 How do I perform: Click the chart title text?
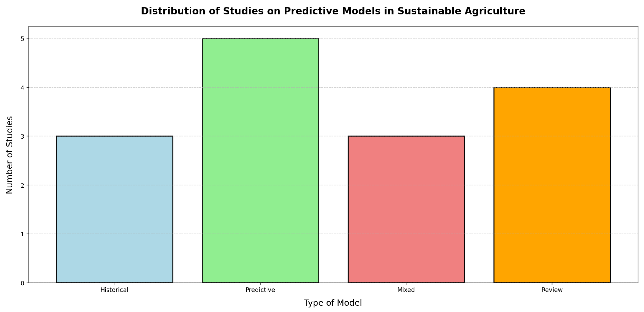[x=333, y=11]
